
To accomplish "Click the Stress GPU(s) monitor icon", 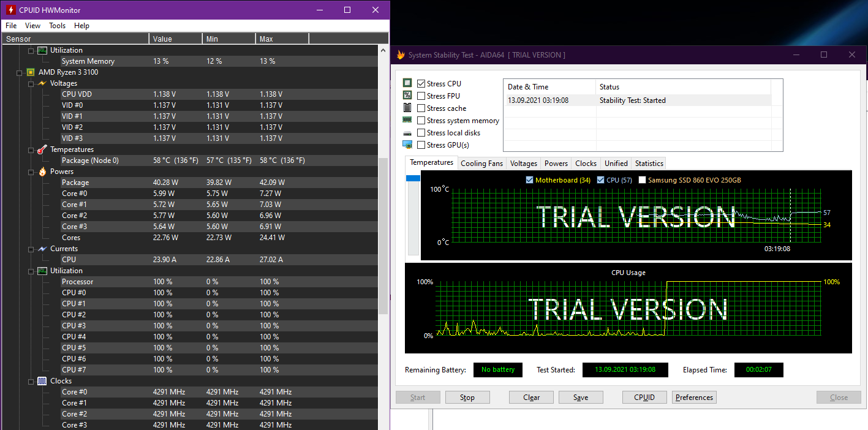I will [x=407, y=145].
